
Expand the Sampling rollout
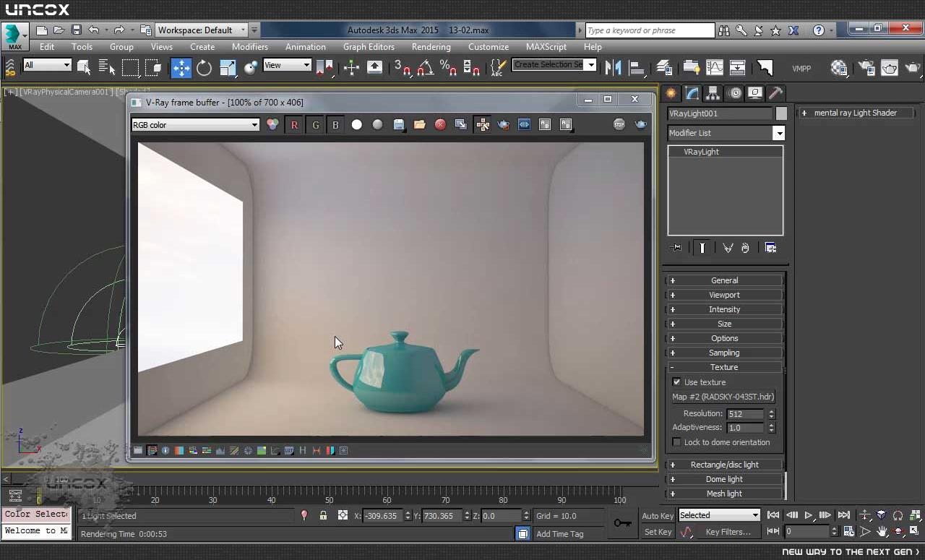point(724,353)
